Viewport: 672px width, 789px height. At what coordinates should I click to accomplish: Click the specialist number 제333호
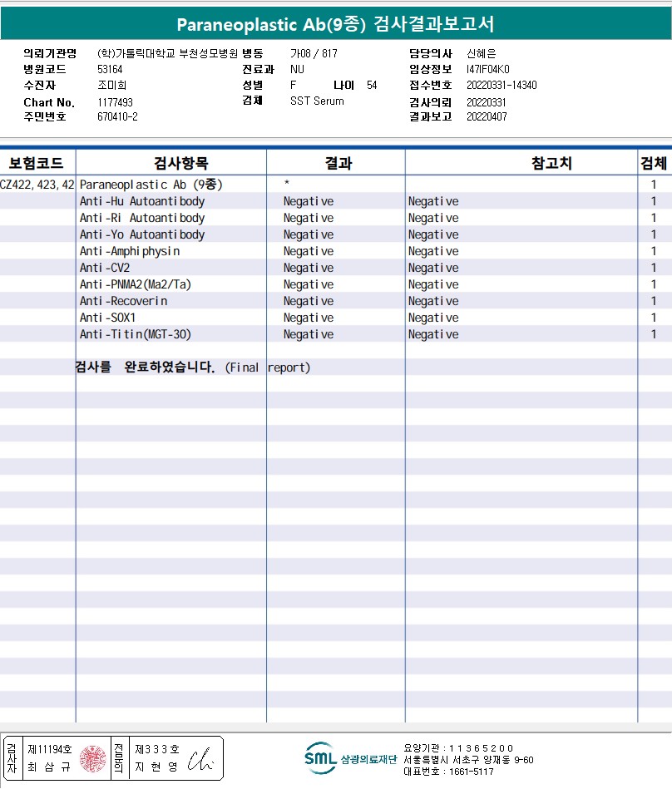[156, 749]
